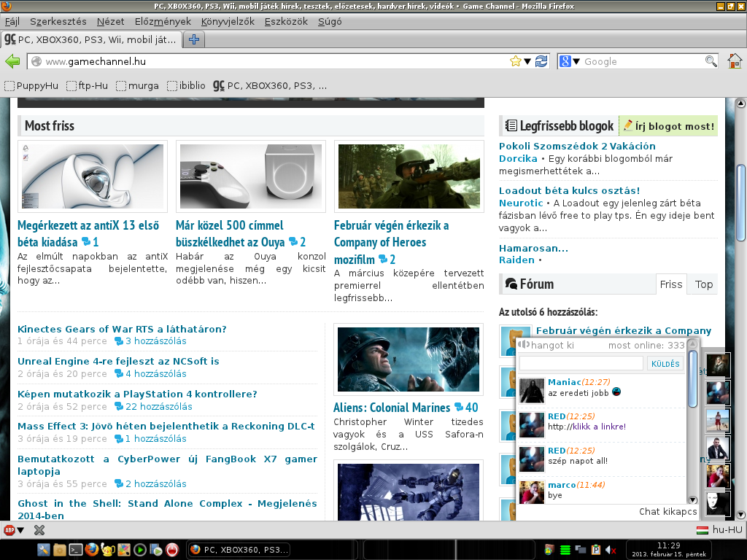This screenshot has height=560, width=747.
Task: Reload the page with the refresh icon
Action: click(x=541, y=61)
